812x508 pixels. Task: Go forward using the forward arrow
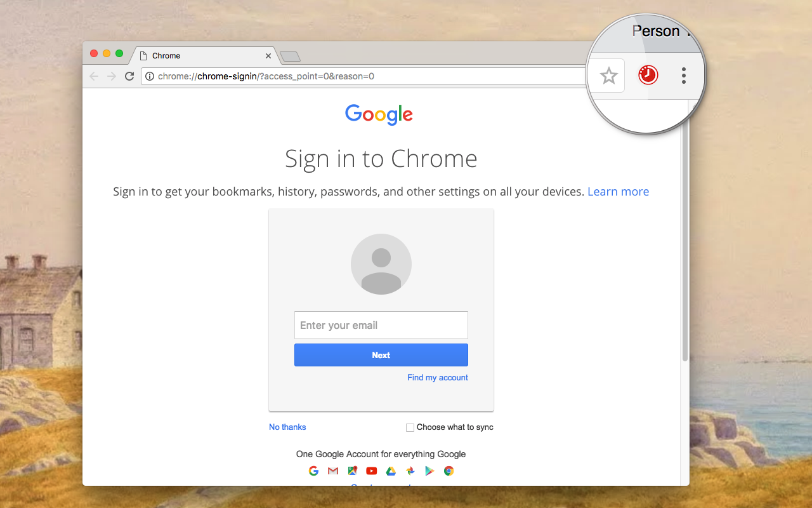(112, 76)
